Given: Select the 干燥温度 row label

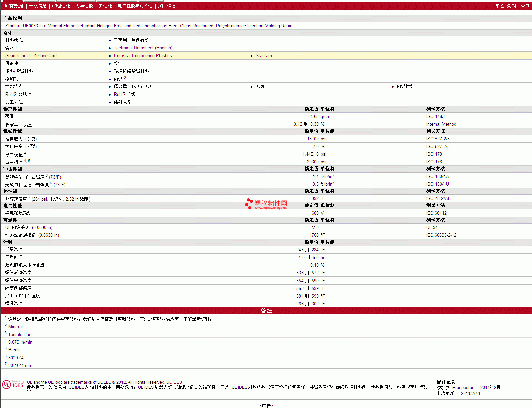Looking at the screenshot, I should coord(14,250).
